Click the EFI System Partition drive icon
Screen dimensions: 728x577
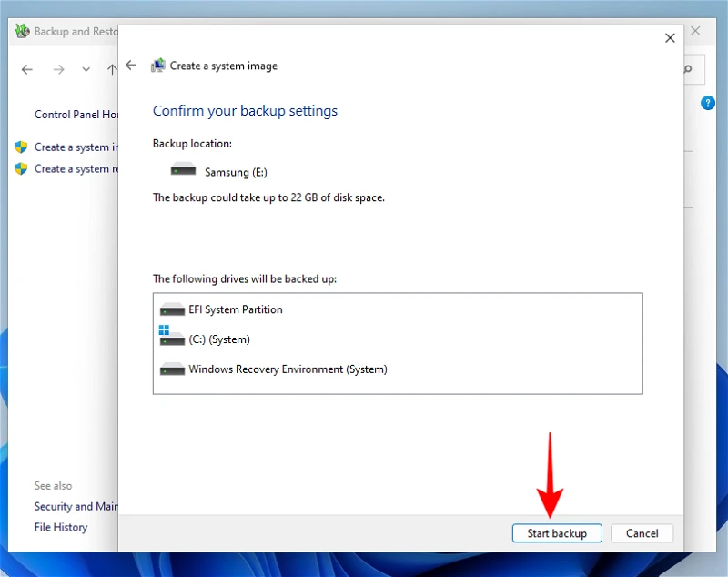coord(172,309)
